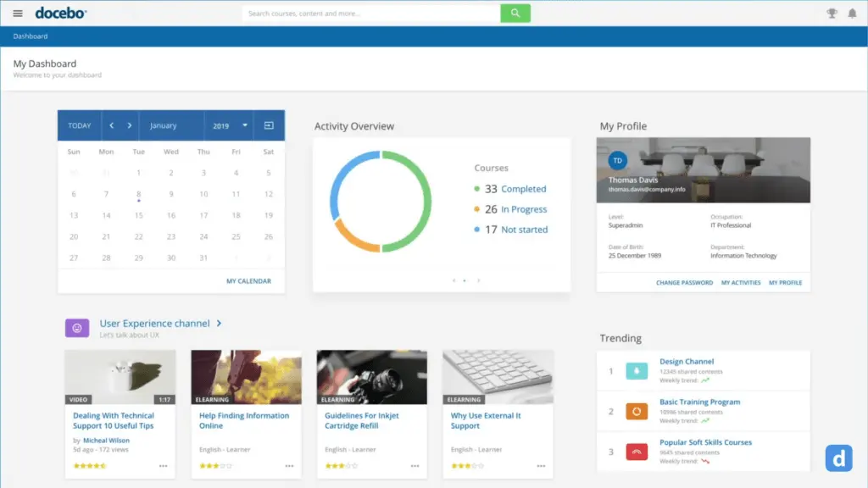Open the trophy gamification icon
868x488 pixels.
pyautogui.click(x=832, y=14)
